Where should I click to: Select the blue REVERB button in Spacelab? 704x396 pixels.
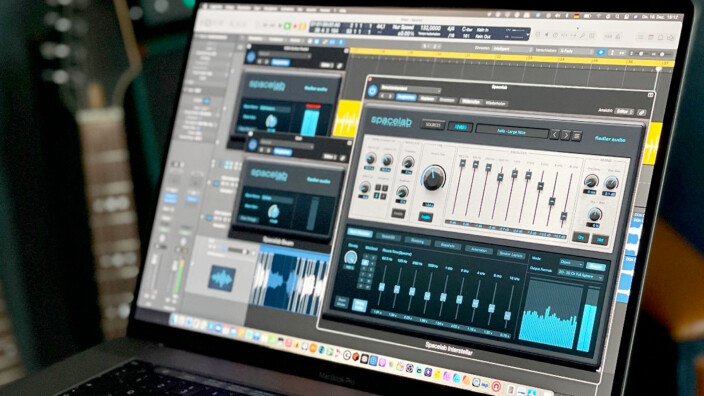point(460,127)
